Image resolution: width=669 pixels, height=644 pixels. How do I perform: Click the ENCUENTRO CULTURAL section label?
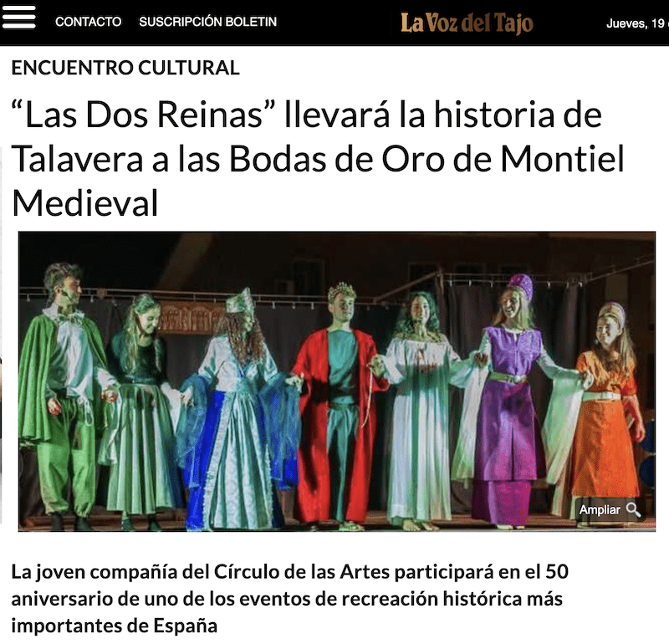[125, 68]
